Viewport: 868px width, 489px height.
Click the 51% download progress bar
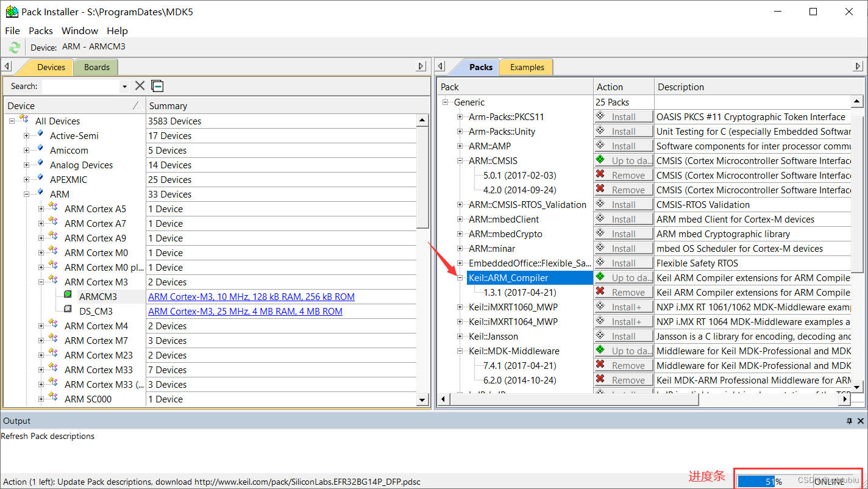[x=773, y=482]
